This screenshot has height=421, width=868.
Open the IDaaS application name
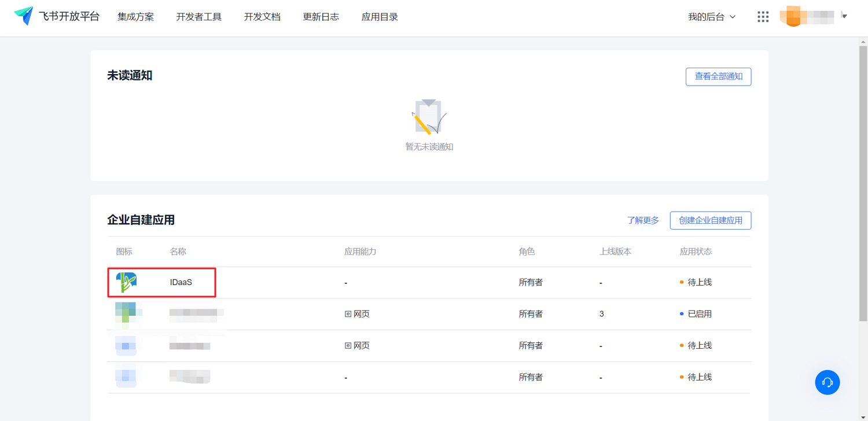point(181,282)
